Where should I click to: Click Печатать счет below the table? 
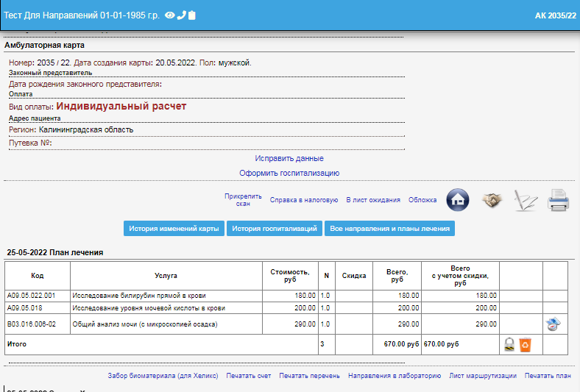(248, 376)
